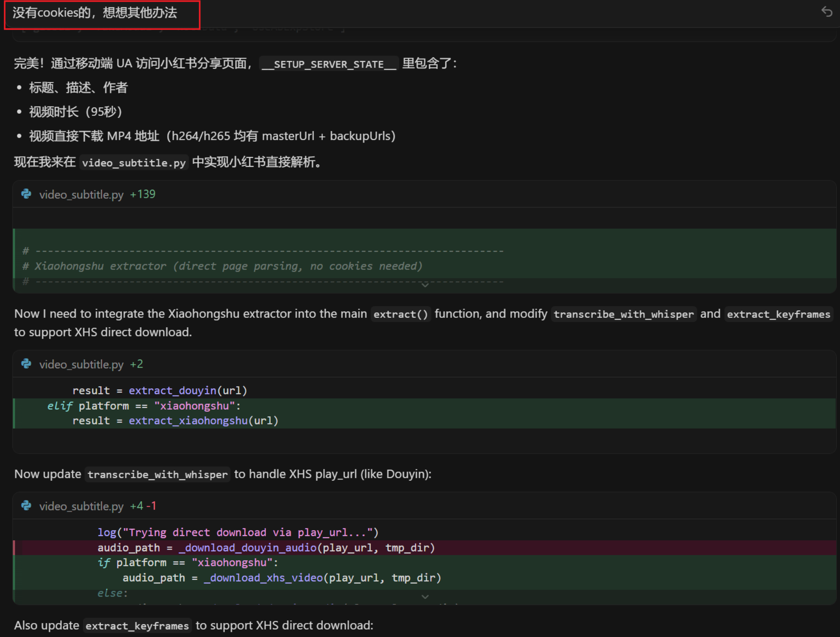The image size is (840, 637).
Task: Click extract_xiaohongshu(url) in the added diff line
Action: point(203,421)
